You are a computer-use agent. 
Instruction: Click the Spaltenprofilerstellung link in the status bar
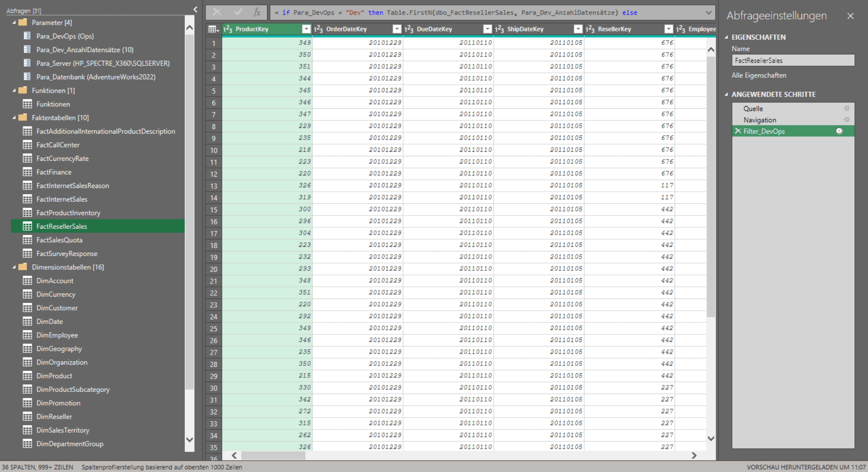click(162, 467)
